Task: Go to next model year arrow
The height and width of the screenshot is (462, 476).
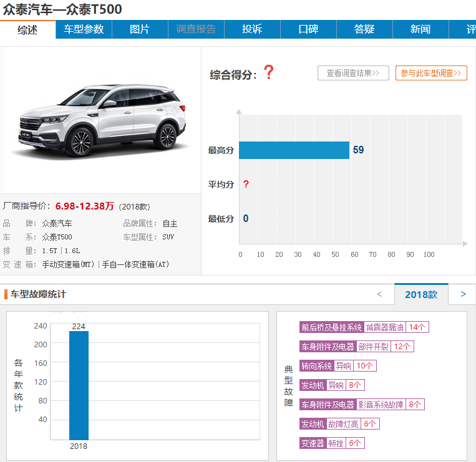Action: (x=463, y=294)
